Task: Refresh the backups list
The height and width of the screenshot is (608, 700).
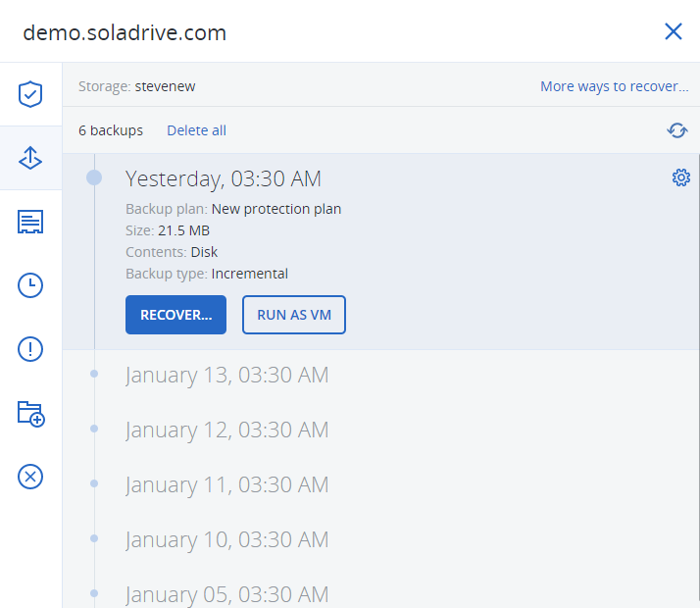Action: click(x=677, y=130)
